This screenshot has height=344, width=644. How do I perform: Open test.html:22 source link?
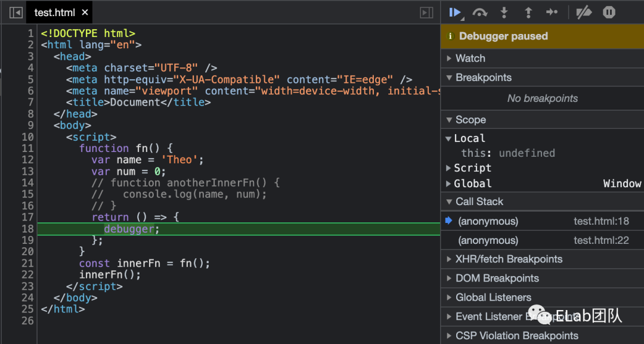point(601,240)
